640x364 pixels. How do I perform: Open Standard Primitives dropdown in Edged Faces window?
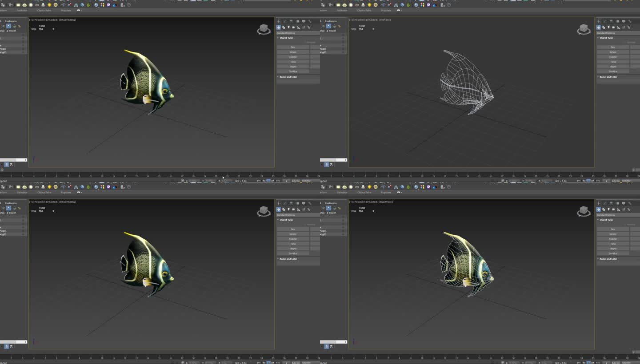pos(618,215)
